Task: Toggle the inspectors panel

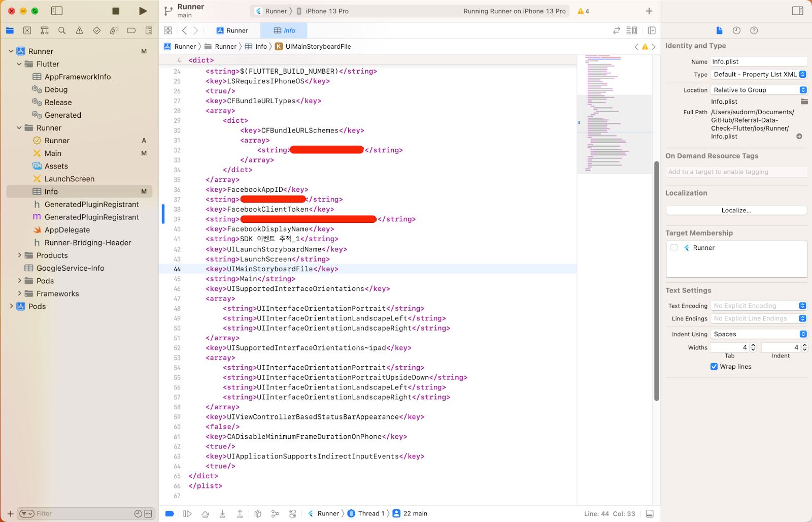Action: (797, 11)
